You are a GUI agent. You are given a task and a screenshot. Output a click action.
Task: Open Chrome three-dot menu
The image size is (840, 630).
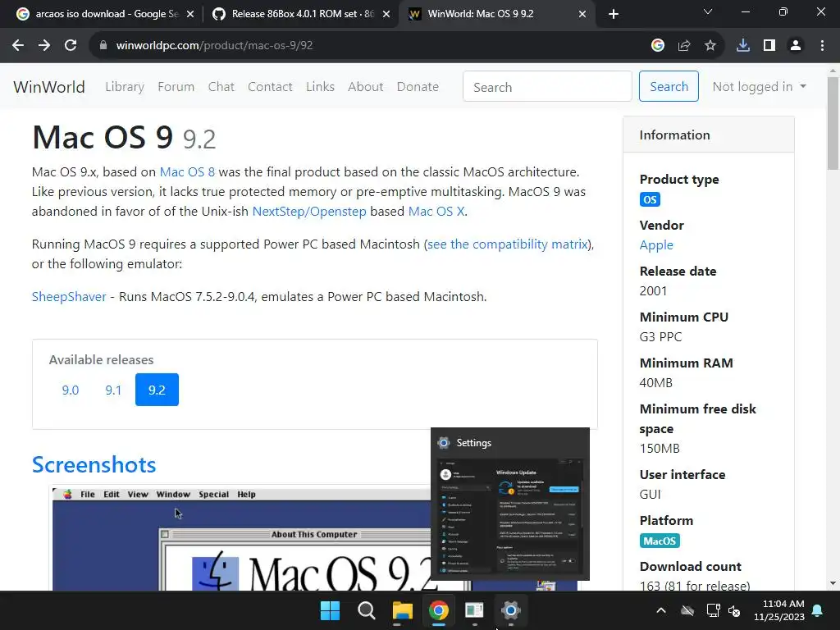coord(822,46)
